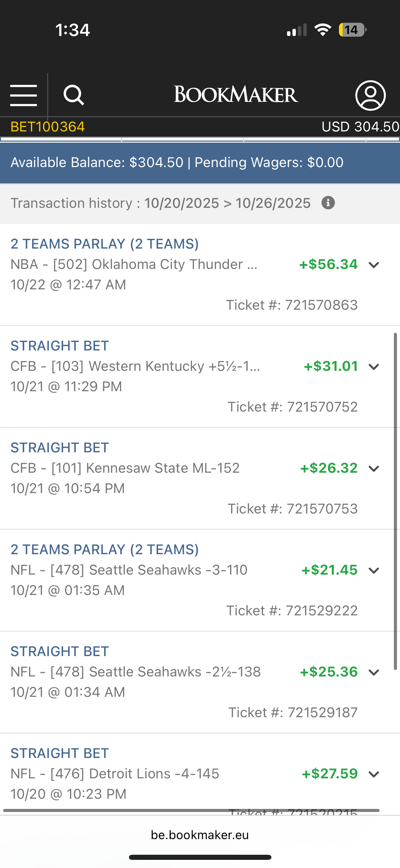The image size is (400, 868).
Task: Select the BET100364 account ID
Action: click(x=47, y=127)
